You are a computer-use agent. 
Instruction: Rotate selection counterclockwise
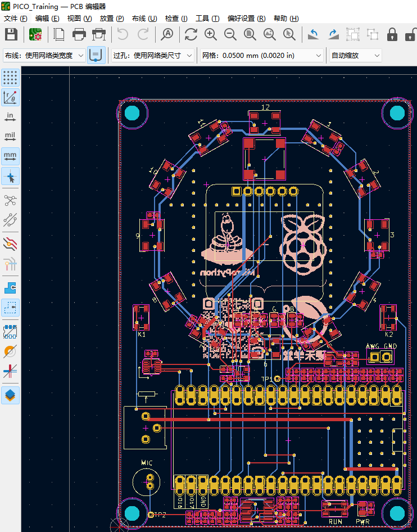coord(313,34)
